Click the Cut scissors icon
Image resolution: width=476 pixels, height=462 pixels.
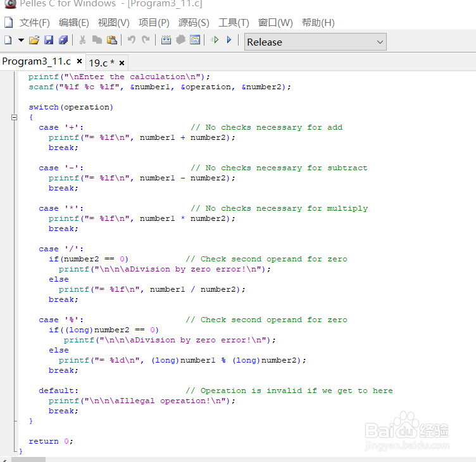(82, 40)
